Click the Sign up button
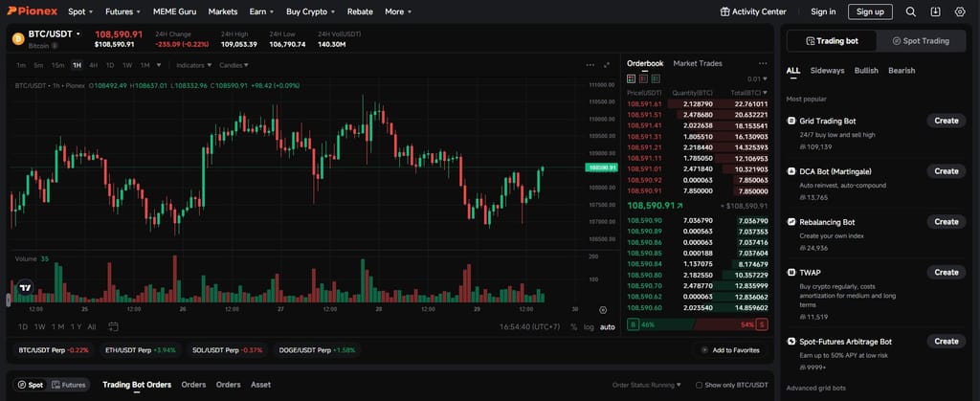Image resolution: width=980 pixels, height=401 pixels. click(x=870, y=11)
